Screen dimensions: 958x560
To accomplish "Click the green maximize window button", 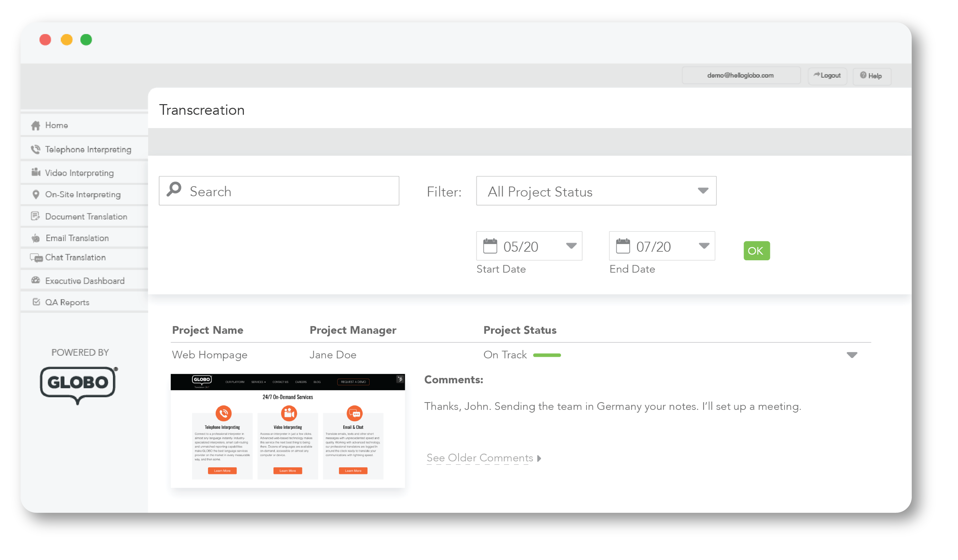I will [86, 40].
